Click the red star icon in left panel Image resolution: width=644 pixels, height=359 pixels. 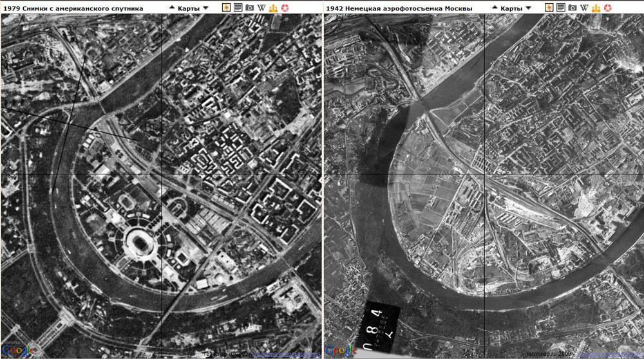284,8
